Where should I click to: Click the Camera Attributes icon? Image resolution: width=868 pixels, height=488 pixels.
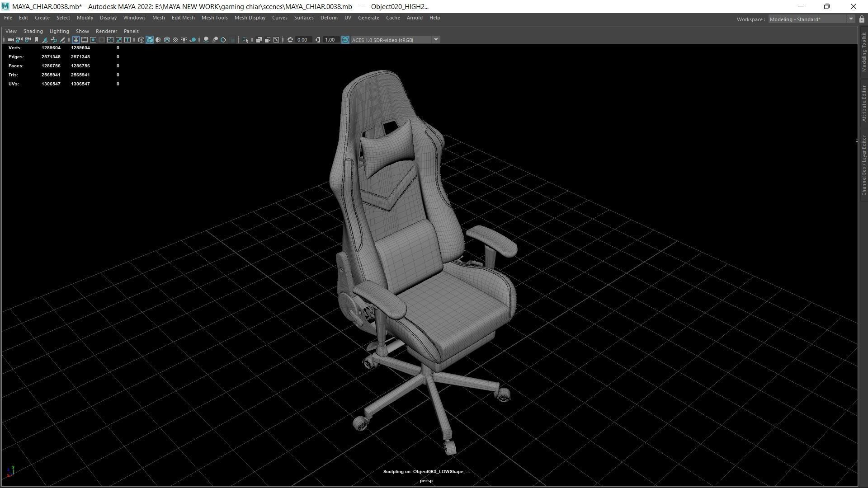[28, 40]
